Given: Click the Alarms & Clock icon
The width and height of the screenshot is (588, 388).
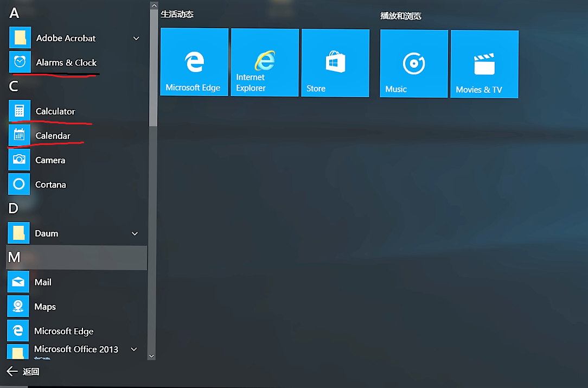Looking at the screenshot, I should (x=20, y=61).
